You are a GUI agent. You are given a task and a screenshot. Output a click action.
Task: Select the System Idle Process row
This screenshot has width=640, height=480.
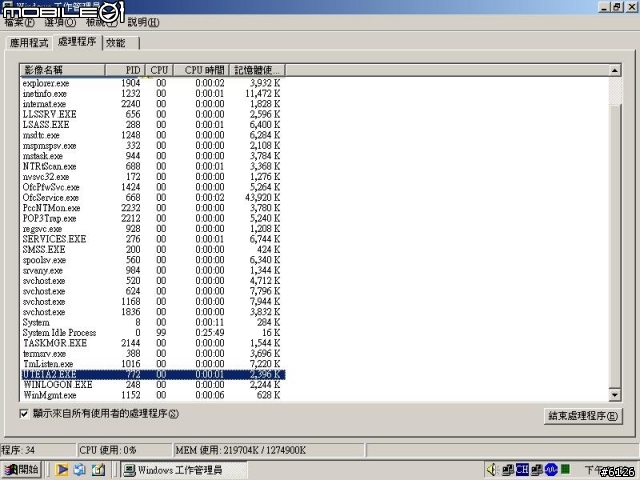point(152,333)
